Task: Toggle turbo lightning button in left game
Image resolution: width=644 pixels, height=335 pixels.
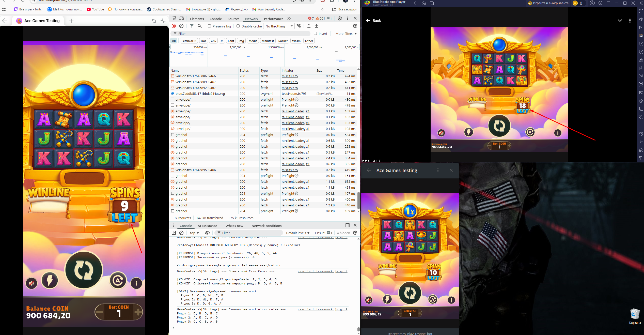Action: (50, 280)
